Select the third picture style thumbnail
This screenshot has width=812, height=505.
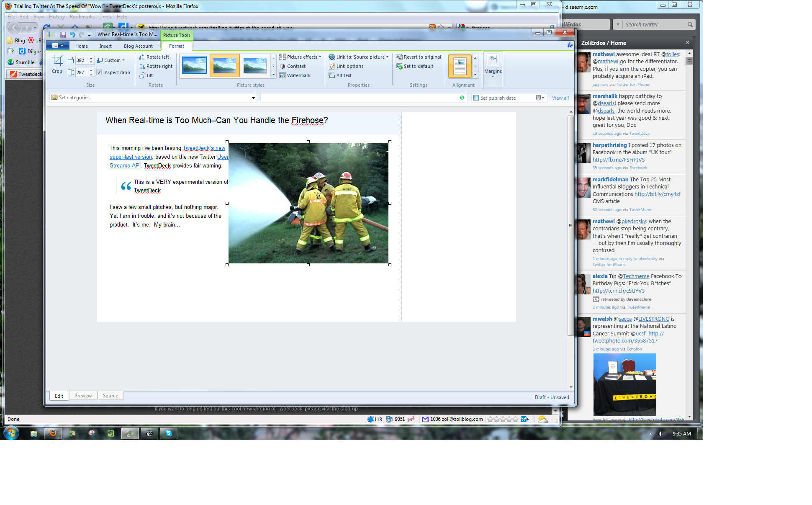coord(255,66)
